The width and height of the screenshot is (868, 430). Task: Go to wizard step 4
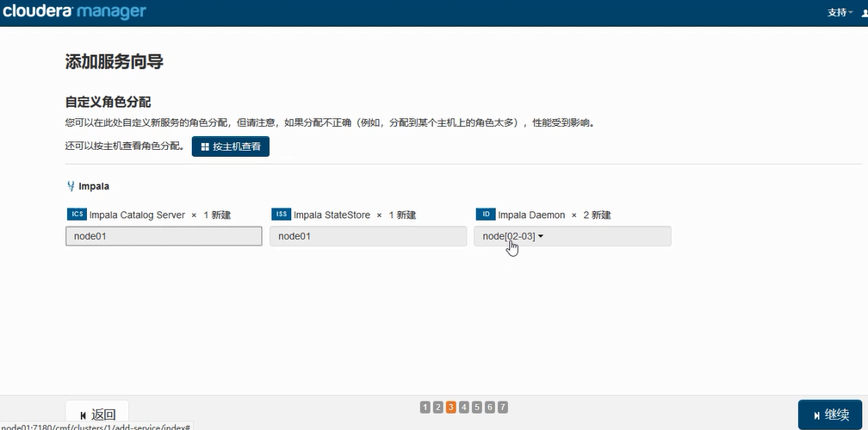[x=464, y=408]
